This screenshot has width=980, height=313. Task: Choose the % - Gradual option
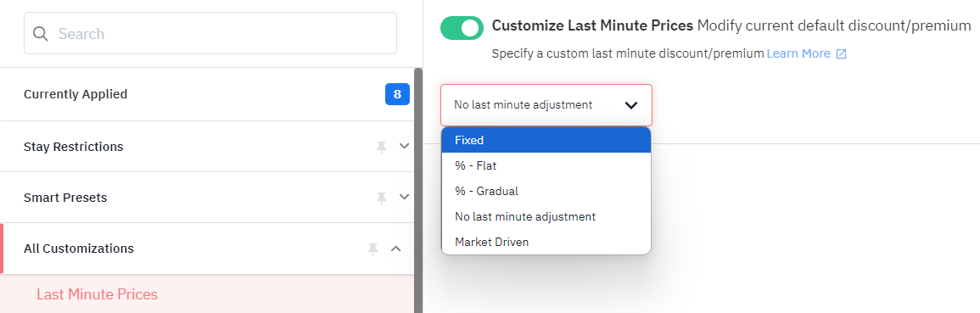click(546, 191)
